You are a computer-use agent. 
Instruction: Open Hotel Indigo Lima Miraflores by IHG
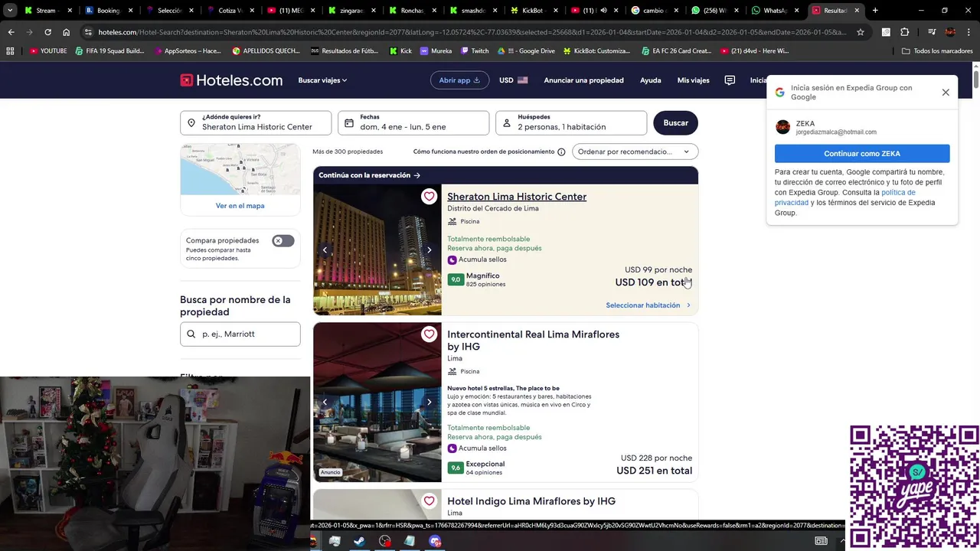tap(531, 501)
